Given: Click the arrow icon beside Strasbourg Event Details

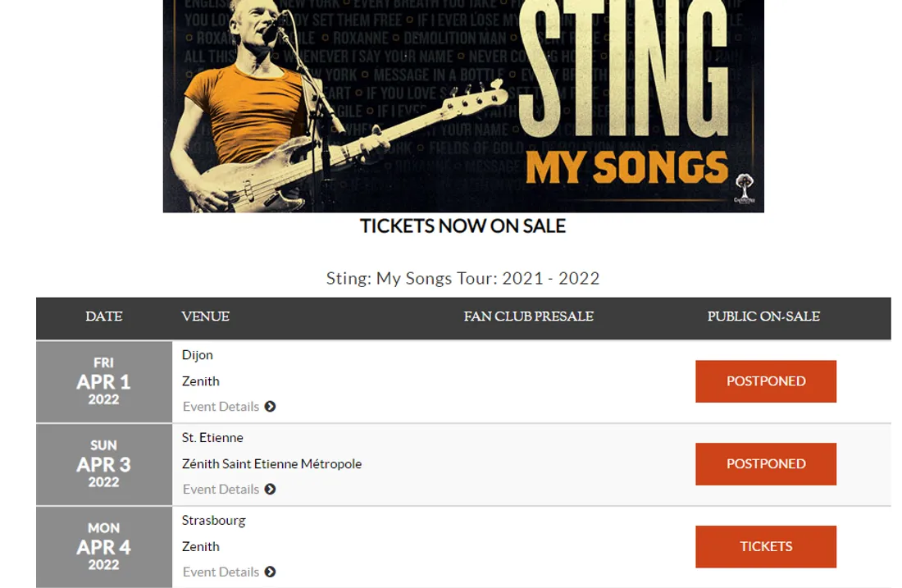Looking at the screenshot, I should 271,572.
